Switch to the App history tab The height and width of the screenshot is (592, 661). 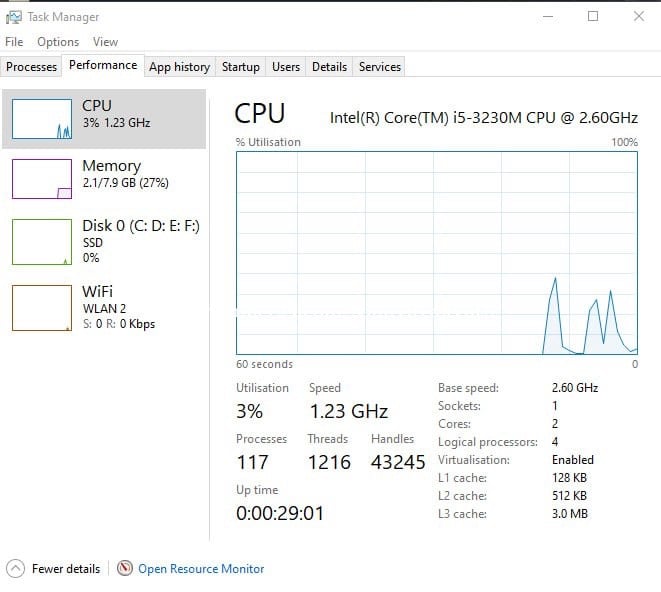(180, 67)
